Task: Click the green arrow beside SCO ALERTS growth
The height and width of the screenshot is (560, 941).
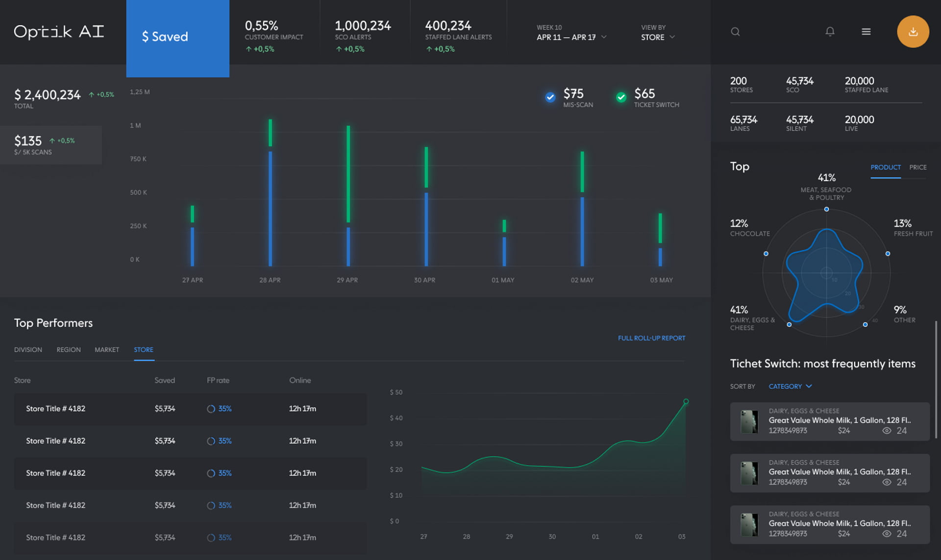Action: [338, 49]
